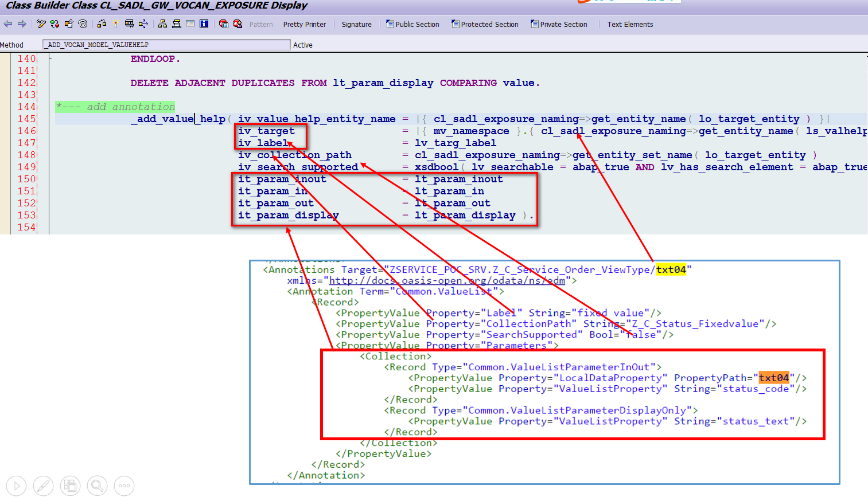Screen dimensions: 868x497
Task: Click the Method field showing ADD_VOCAN_MODEL_VALUEHELP
Action: [x=166, y=44]
